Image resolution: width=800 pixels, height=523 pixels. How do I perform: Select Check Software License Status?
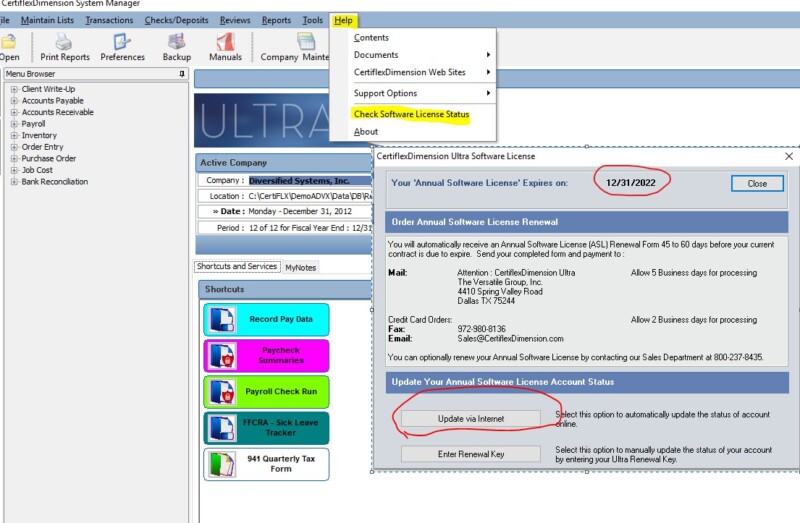pyautogui.click(x=411, y=114)
